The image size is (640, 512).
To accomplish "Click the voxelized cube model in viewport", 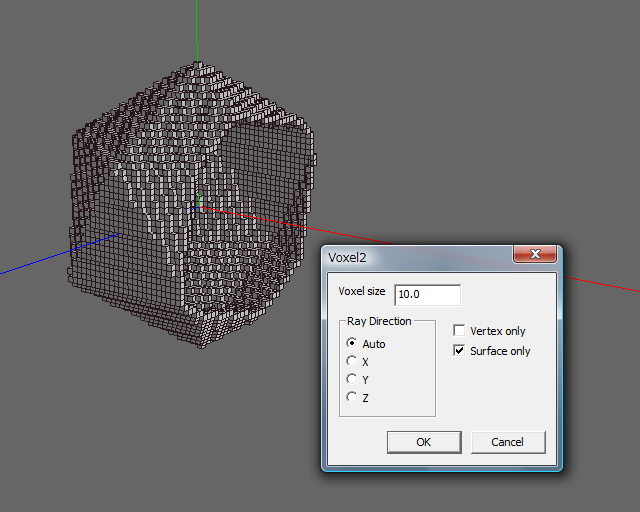I will pyautogui.click(x=192, y=204).
